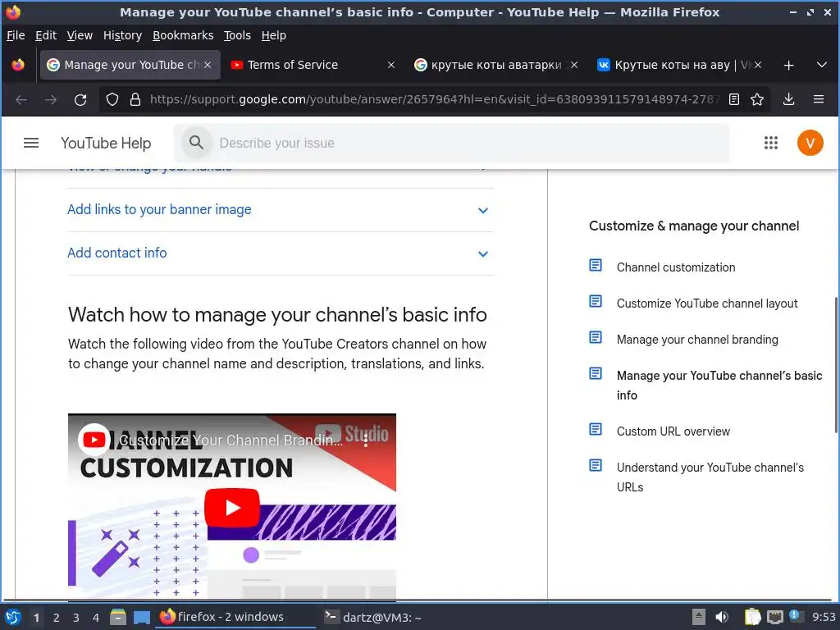This screenshot has width=840, height=630.
Task: Open Firefox View pinned icon
Action: click(18, 66)
